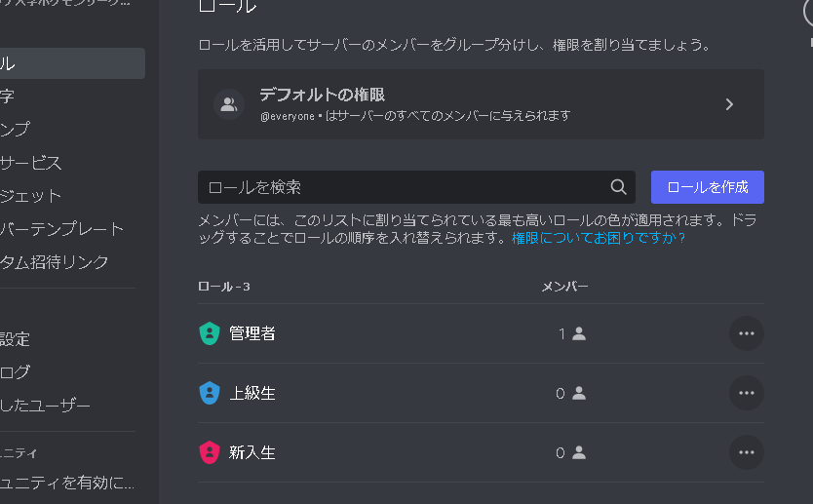Click the green 管理者 role shield icon
The height and width of the screenshot is (504, 813).
209,333
